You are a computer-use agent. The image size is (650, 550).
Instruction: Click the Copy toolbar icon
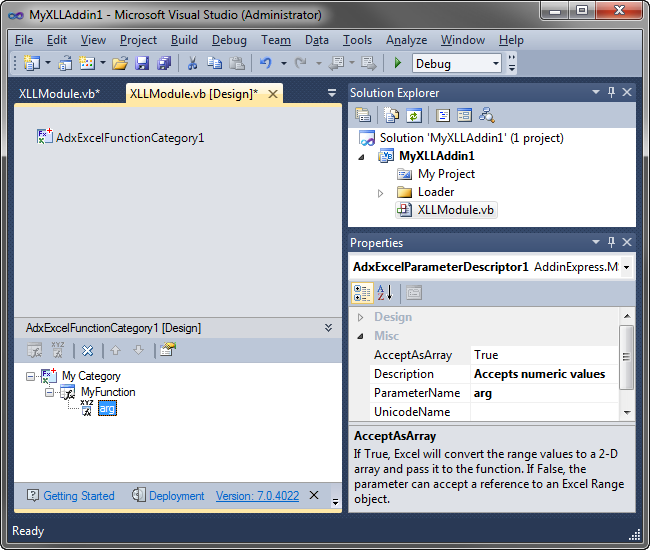(x=214, y=63)
